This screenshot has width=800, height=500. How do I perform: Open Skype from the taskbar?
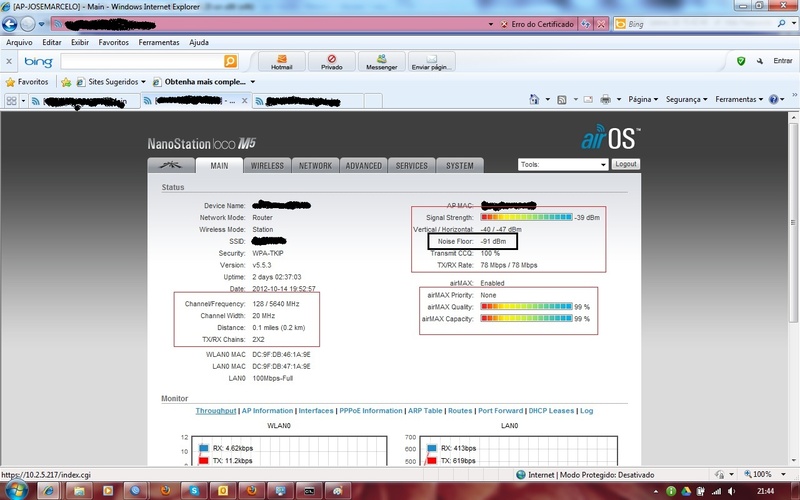(194, 490)
